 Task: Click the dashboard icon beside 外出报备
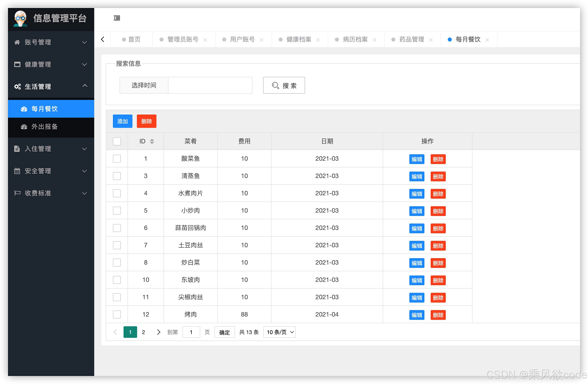point(24,127)
